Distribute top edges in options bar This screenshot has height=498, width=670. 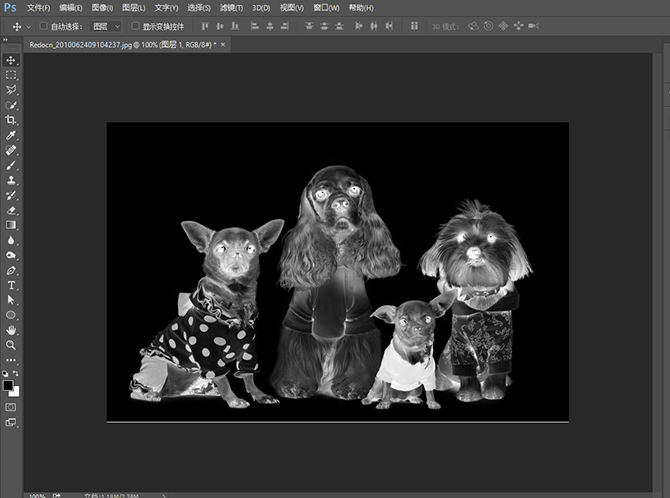[309, 27]
